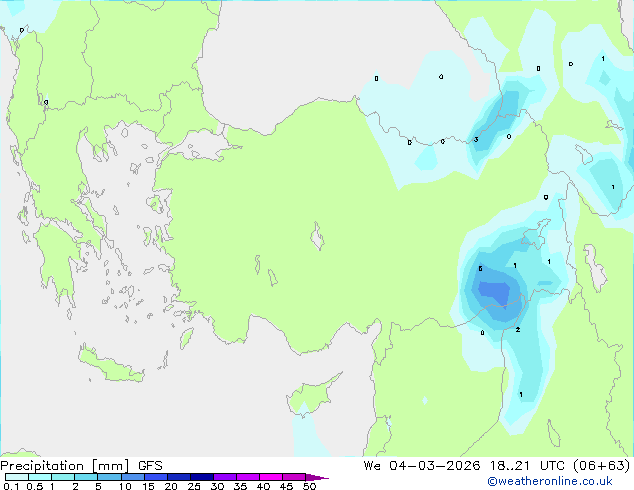Screen dimensions: 634x490
Task: Pick the 15–20 mm legend color swatch
Action: coord(155,477)
